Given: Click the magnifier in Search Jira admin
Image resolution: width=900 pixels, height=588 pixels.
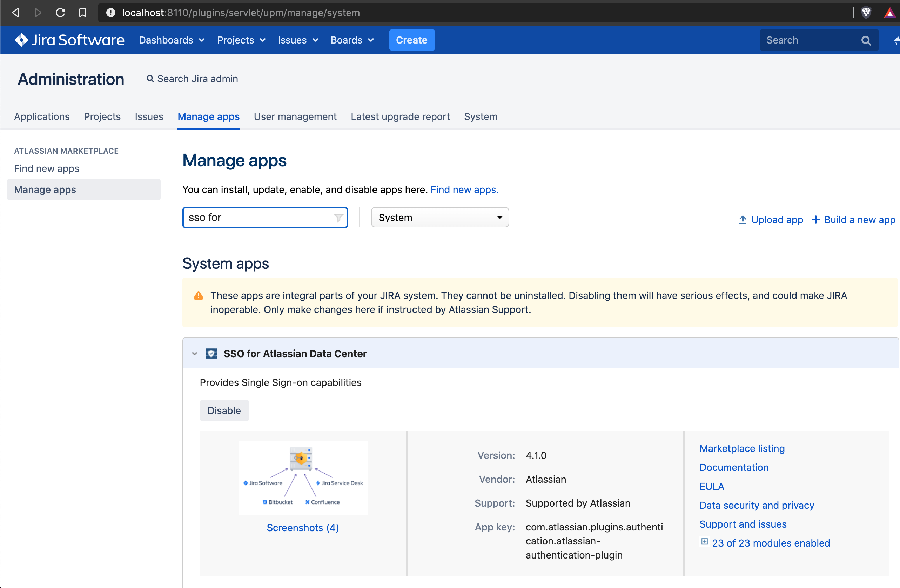Looking at the screenshot, I should click(x=150, y=79).
